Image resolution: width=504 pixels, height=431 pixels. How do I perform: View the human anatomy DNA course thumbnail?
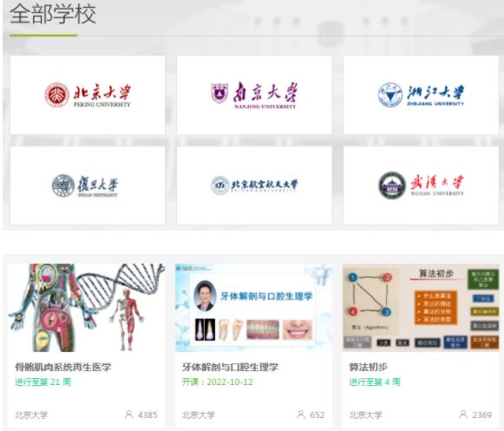click(87, 308)
